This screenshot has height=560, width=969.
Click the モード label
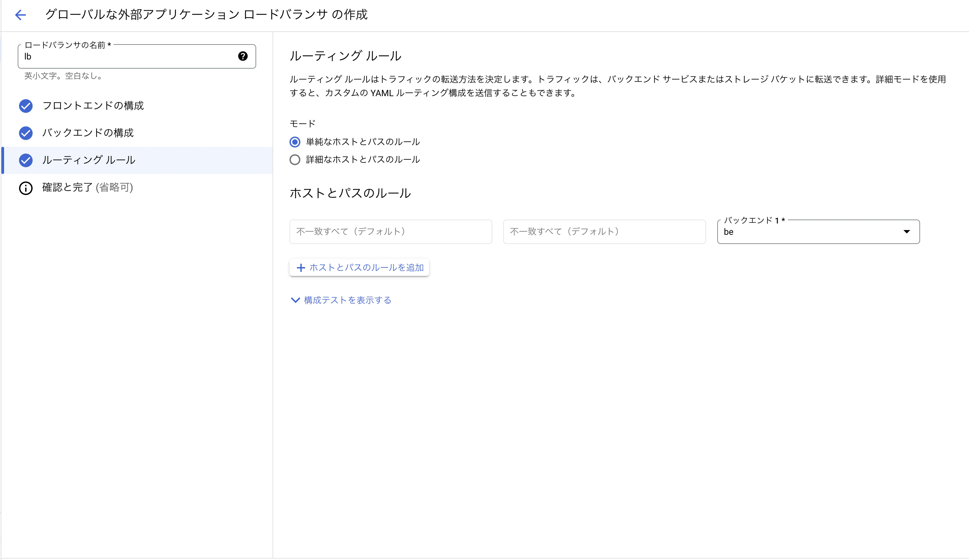click(303, 123)
